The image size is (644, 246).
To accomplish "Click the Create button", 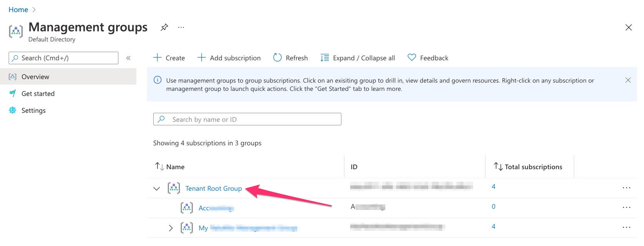I will 169,58.
